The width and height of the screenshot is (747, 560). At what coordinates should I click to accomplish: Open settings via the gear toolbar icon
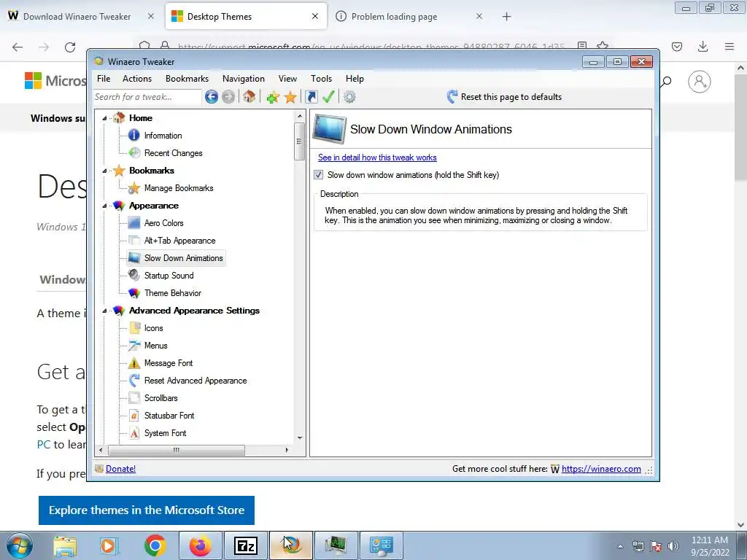click(349, 97)
